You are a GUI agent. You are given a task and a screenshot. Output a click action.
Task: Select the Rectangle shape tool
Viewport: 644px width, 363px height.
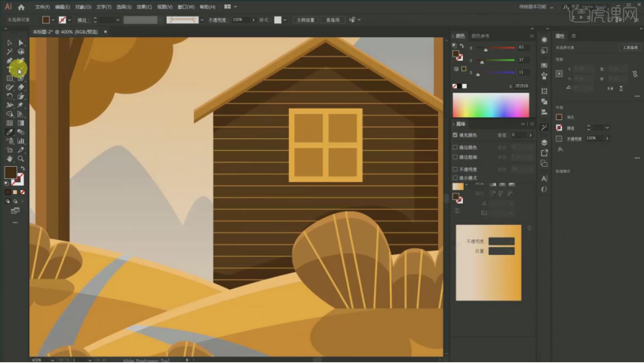pyautogui.click(x=9, y=78)
